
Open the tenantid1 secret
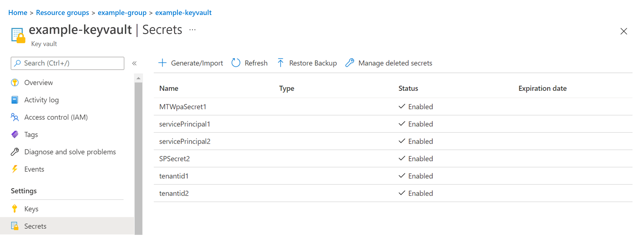click(174, 176)
